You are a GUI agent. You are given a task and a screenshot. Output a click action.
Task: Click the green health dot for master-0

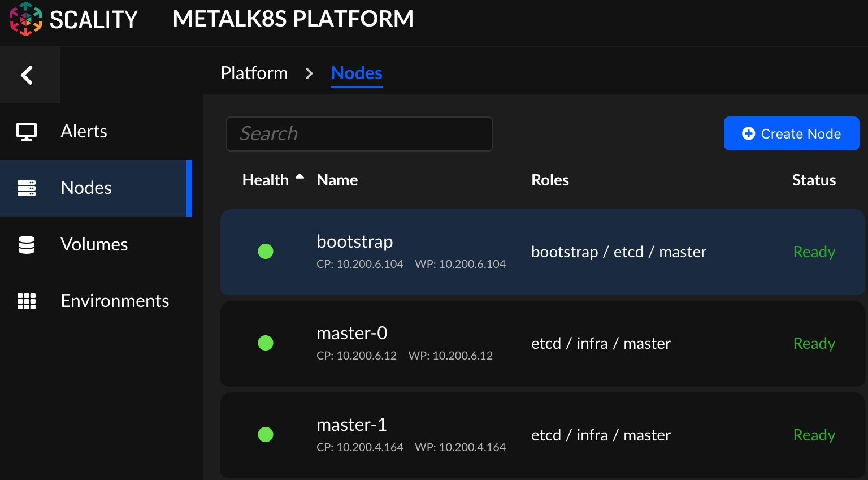(266, 343)
